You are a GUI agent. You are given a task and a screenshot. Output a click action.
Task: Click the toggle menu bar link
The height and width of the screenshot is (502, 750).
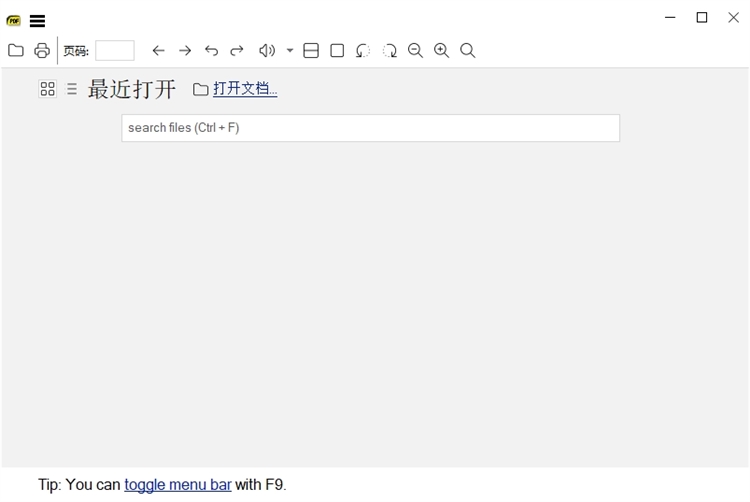click(178, 484)
